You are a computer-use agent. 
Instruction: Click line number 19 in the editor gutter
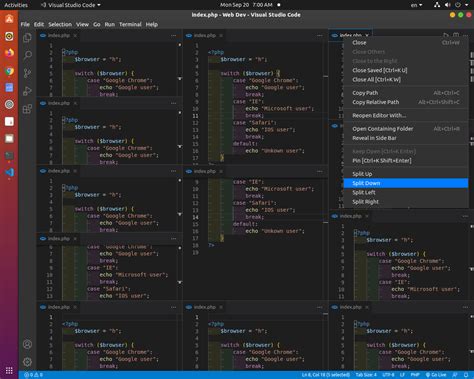pyautogui.click(x=195, y=252)
